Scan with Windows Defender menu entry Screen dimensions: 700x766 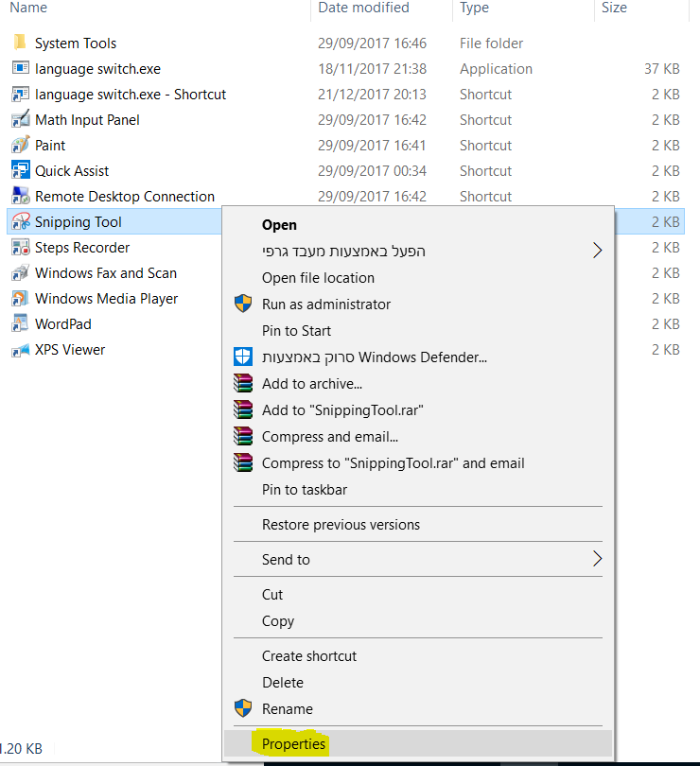(x=418, y=357)
